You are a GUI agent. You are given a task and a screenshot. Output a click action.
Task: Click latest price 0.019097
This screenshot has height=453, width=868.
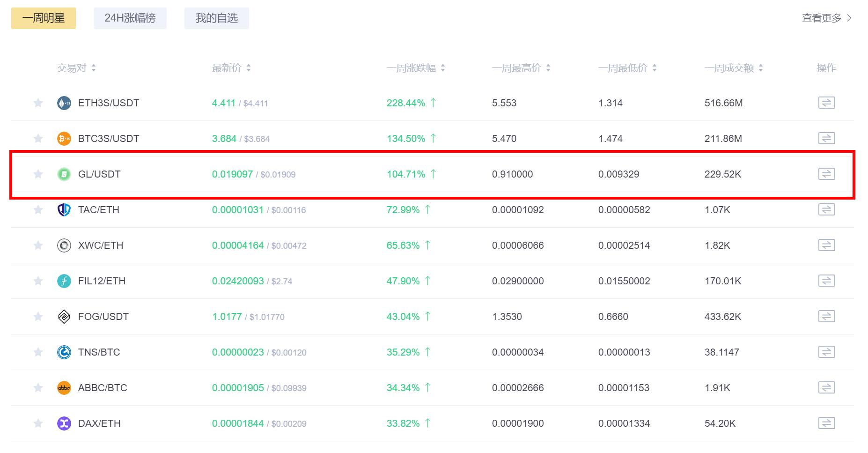(x=232, y=174)
